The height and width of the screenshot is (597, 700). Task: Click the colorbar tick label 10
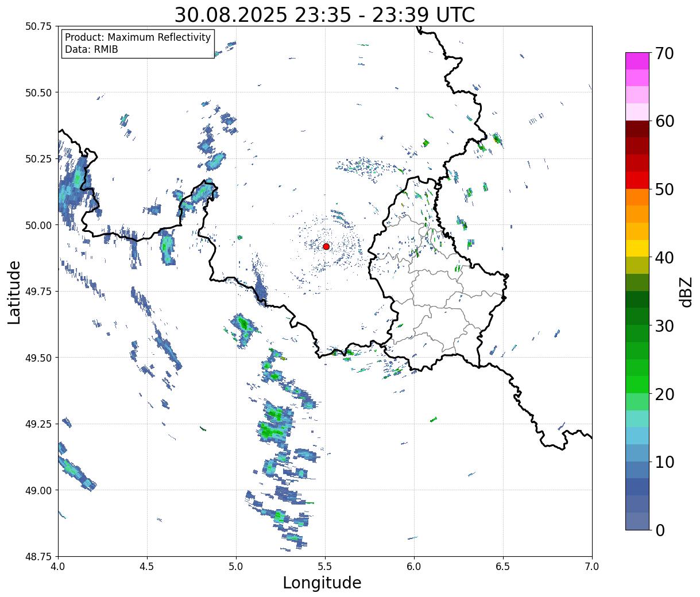(664, 462)
